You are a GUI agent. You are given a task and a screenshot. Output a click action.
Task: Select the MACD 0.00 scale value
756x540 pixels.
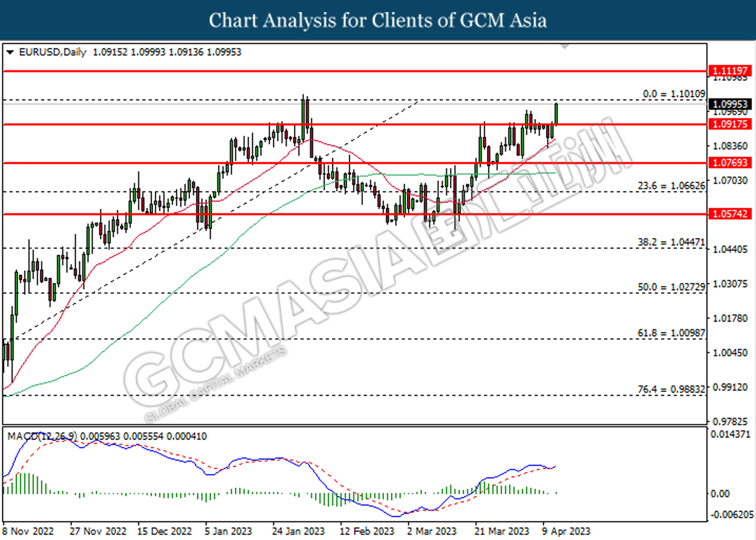(720, 494)
